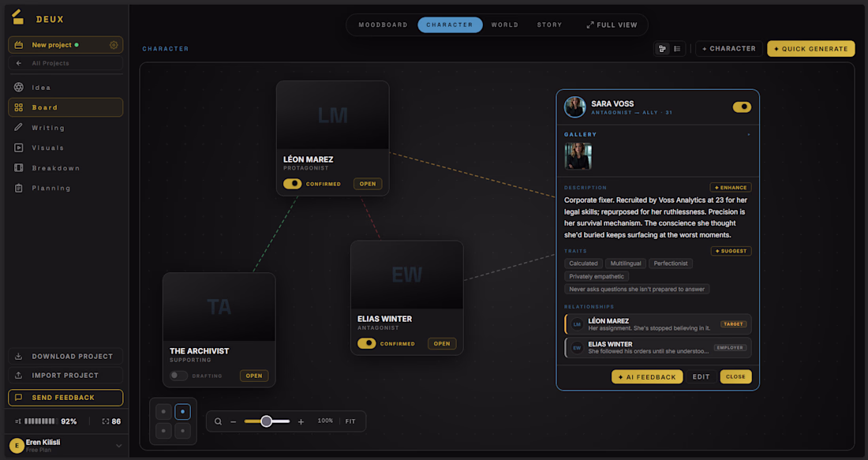Click the DEUX clapperboard logo
The height and width of the screenshot is (460, 868).
17,17
